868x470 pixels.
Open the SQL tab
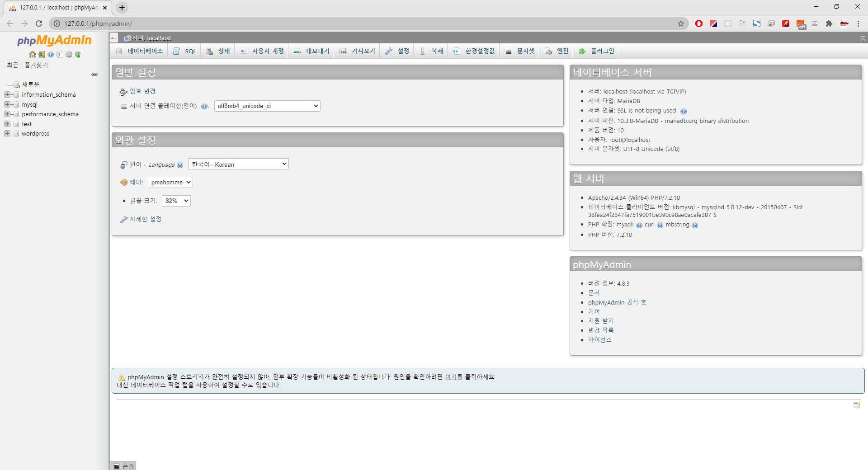tap(185, 51)
